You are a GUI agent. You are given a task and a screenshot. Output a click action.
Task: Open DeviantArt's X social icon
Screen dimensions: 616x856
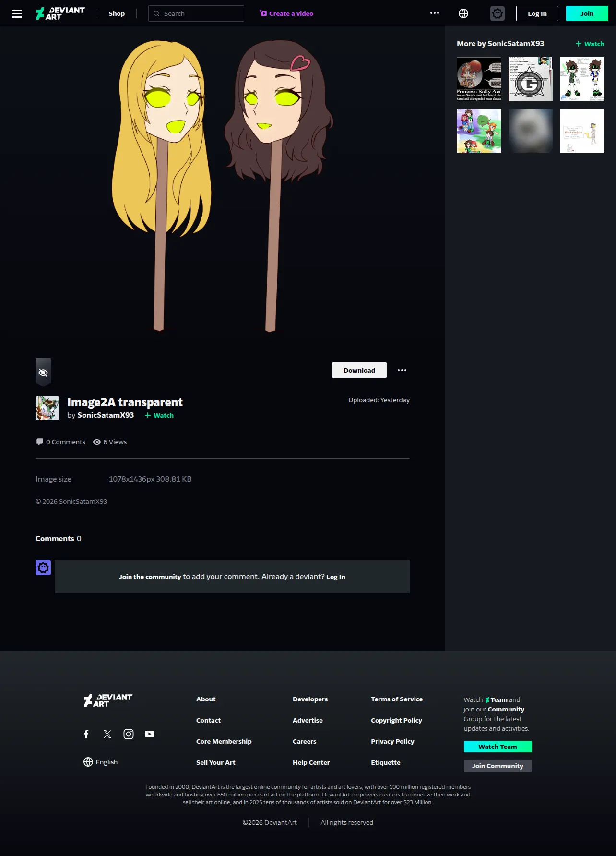click(107, 734)
